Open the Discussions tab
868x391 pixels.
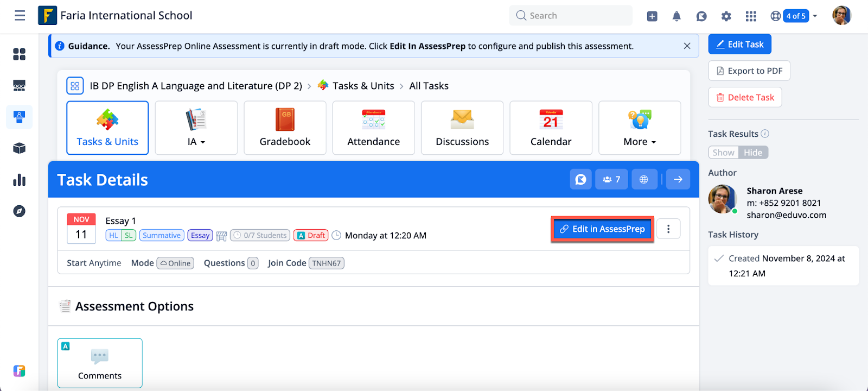click(x=462, y=128)
